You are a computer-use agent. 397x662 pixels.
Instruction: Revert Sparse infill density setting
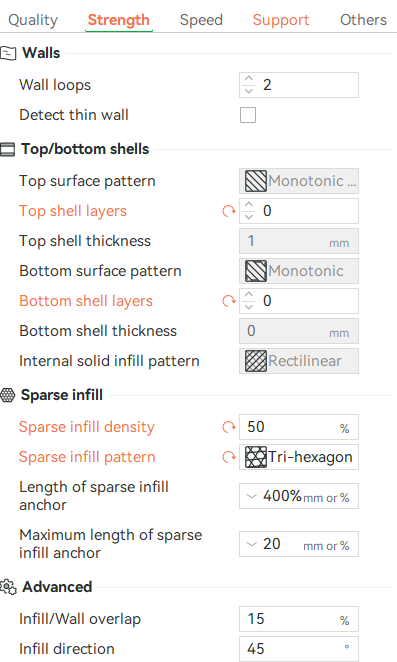tap(228, 427)
